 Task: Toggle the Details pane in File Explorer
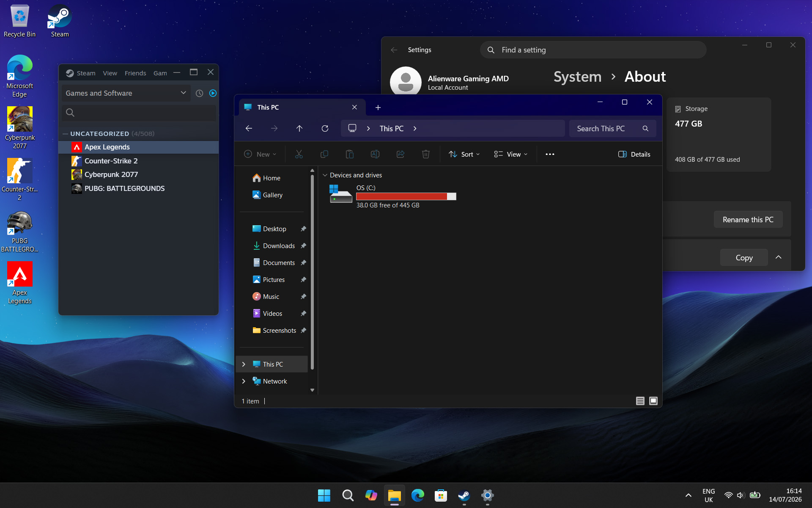634,154
